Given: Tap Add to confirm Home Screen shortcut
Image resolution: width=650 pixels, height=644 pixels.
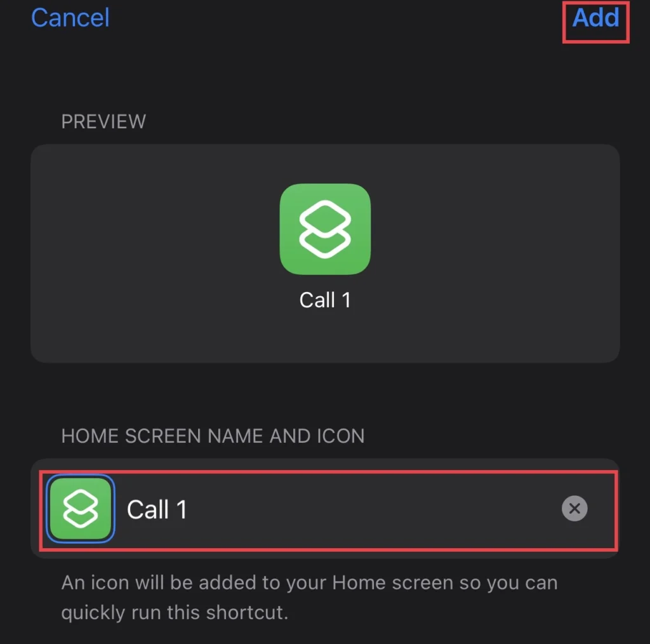Looking at the screenshot, I should pos(595,17).
